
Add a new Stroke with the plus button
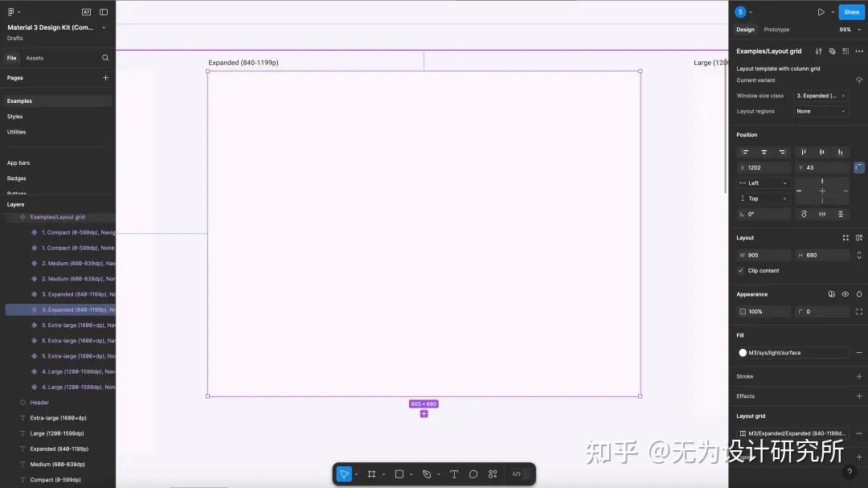(x=858, y=376)
